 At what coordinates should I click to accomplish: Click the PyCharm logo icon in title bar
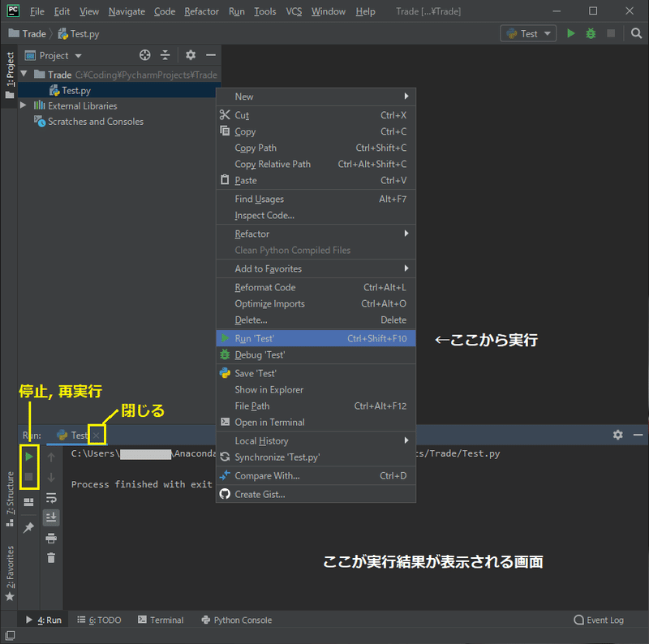[x=13, y=11]
